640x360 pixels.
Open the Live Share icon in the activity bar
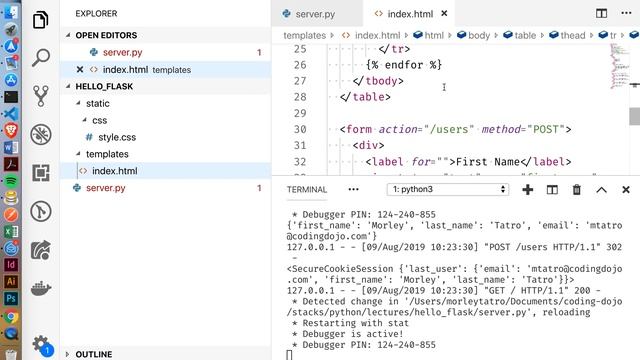[40, 250]
